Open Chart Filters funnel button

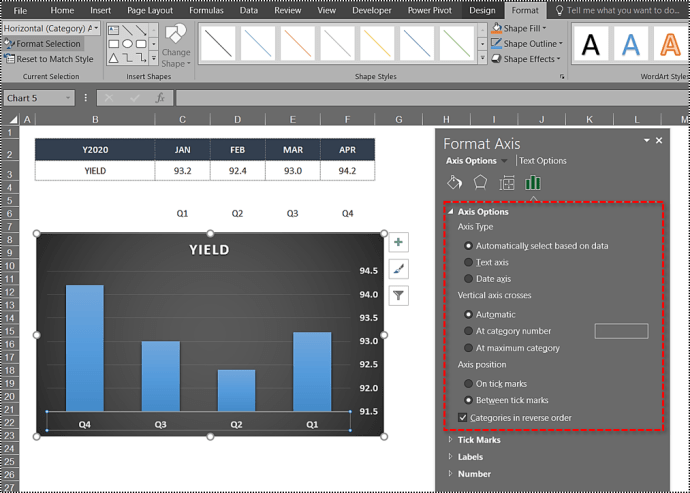[x=399, y=295]
